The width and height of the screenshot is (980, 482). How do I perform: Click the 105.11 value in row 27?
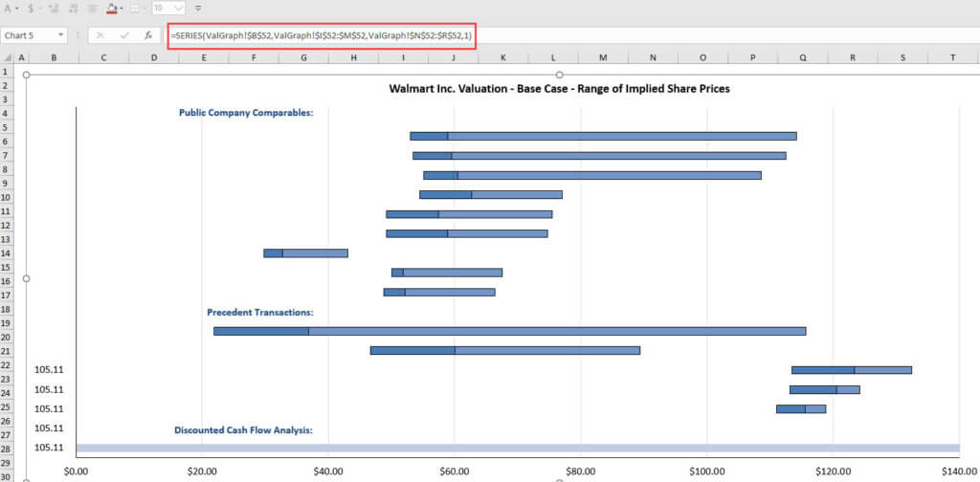point(49,428)
